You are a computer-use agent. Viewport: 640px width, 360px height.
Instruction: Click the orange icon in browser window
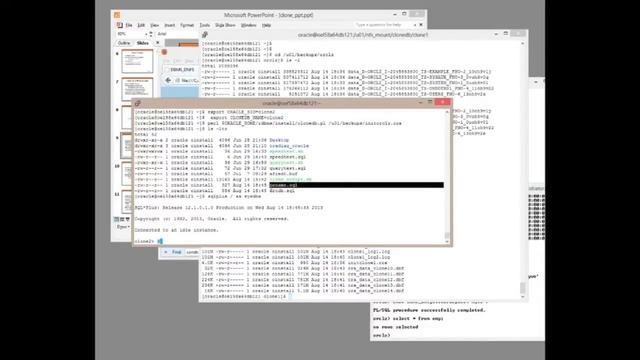pyautogui.click(x=164, y=52)
